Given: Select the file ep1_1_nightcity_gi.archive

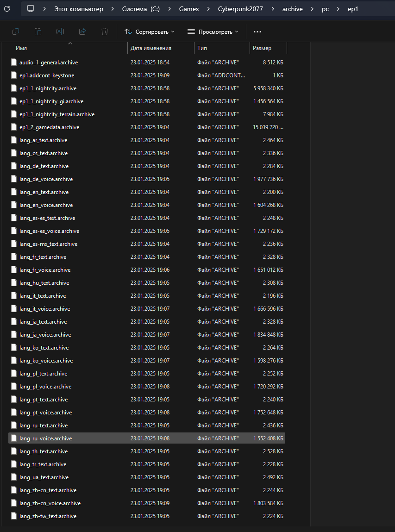Looking at the screenshot, I should [147, 101].
